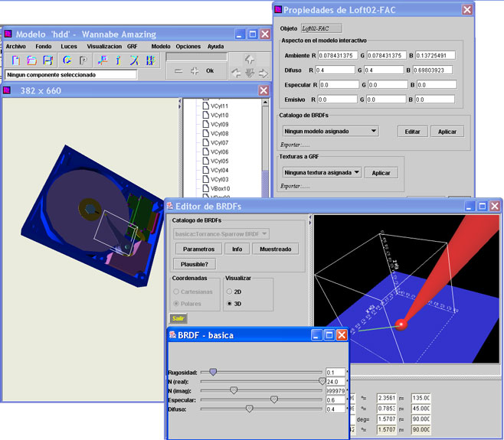504x440 pixels.
Task: Open the Visualizacion menu
Action: point(104,46)
